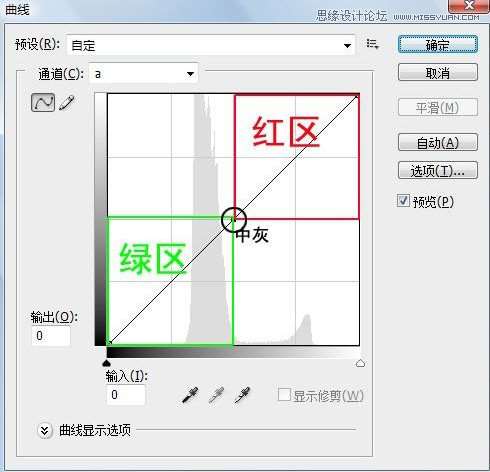Select the pencil draw curve tool
The image size is (490, 472).
coord(67,102)
